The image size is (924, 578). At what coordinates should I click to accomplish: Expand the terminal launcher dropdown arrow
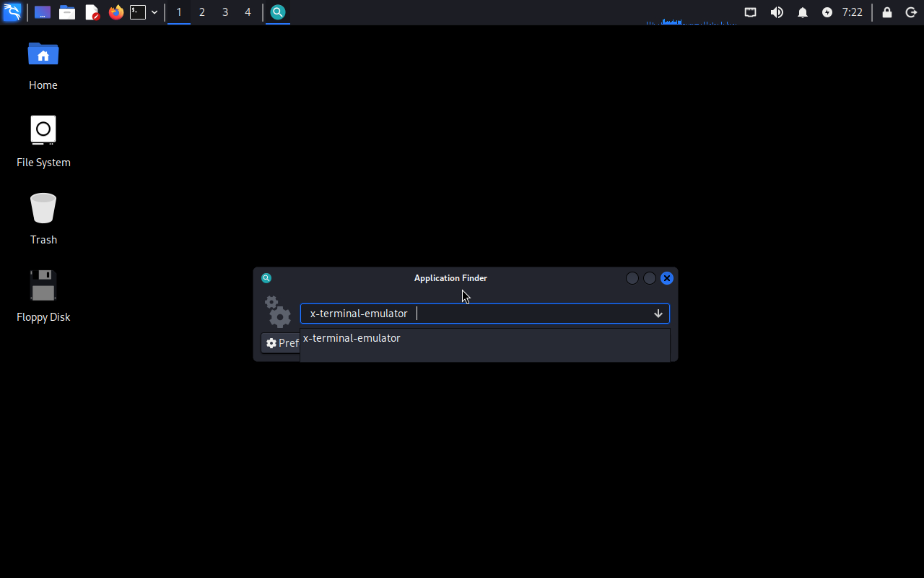[154, 12]
